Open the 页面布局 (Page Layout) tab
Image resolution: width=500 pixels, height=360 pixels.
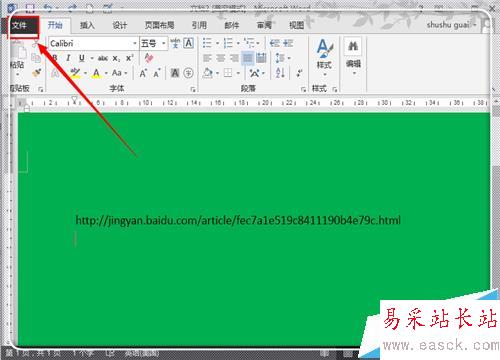click(159, 25)
